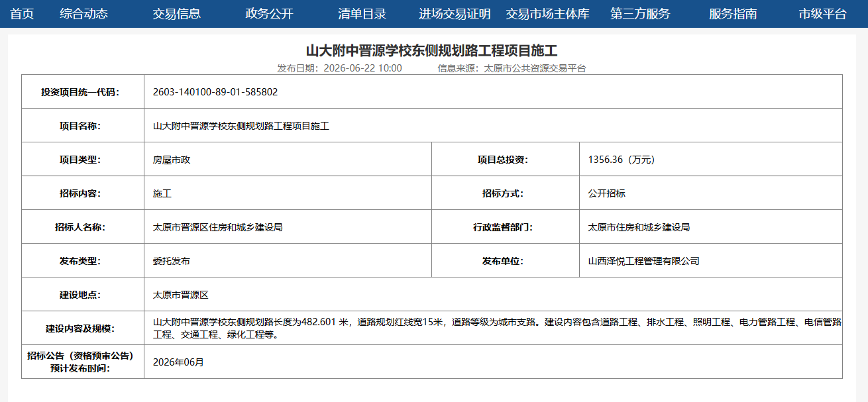
Task: Click the 2026年06月 value cell
Action: click(x=494, y=362)
